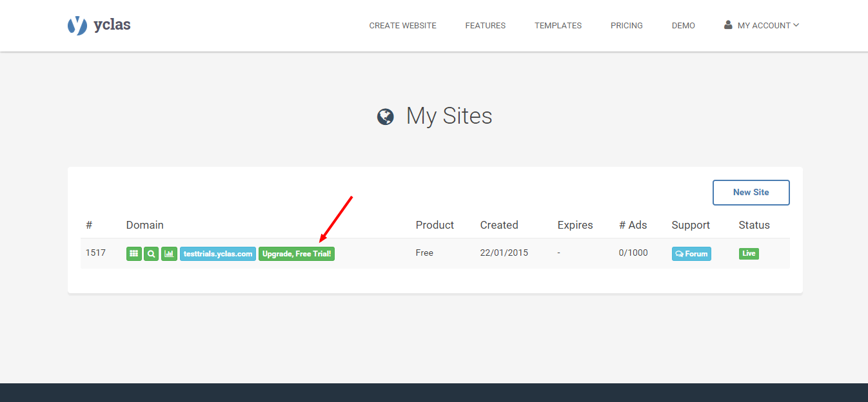Click the green magnifier icon for site 1517

[x=152, y=254]
